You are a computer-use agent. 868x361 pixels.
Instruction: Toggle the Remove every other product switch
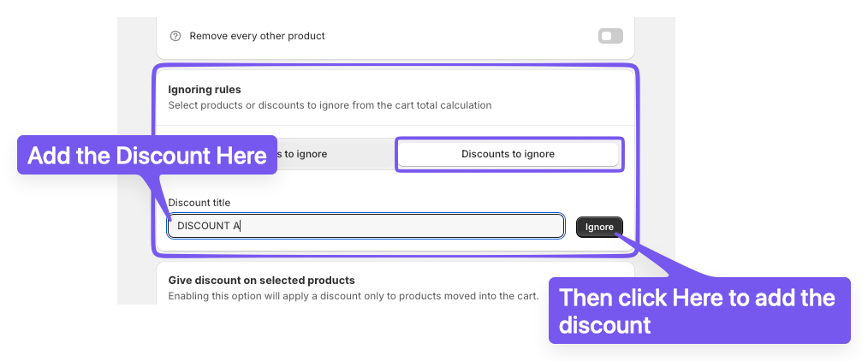tap(610, 37)
